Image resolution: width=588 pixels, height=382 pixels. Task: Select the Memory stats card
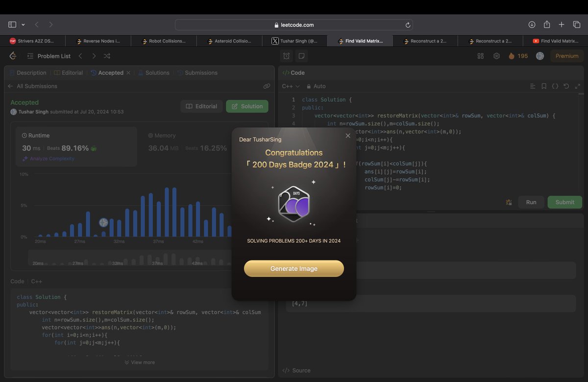click(x=188, y=142)
